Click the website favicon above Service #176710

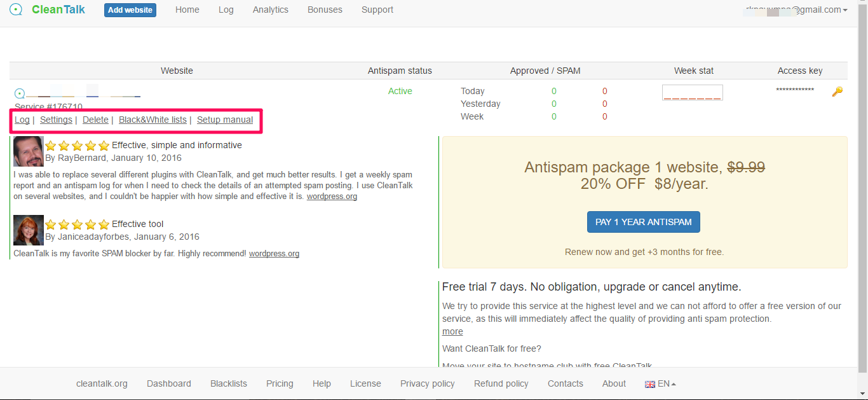20,93
